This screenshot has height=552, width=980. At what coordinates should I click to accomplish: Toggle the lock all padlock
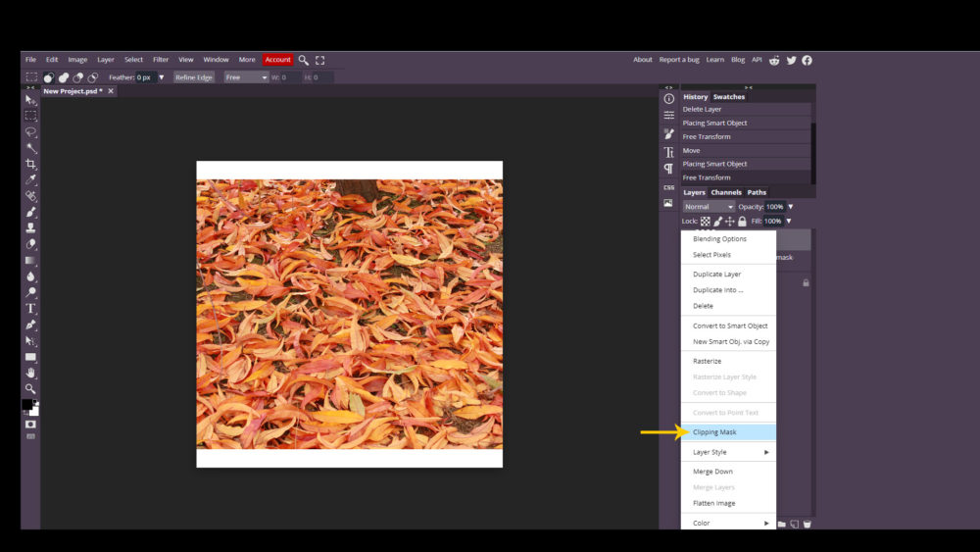pyautogui.click(x=742, y=222)
